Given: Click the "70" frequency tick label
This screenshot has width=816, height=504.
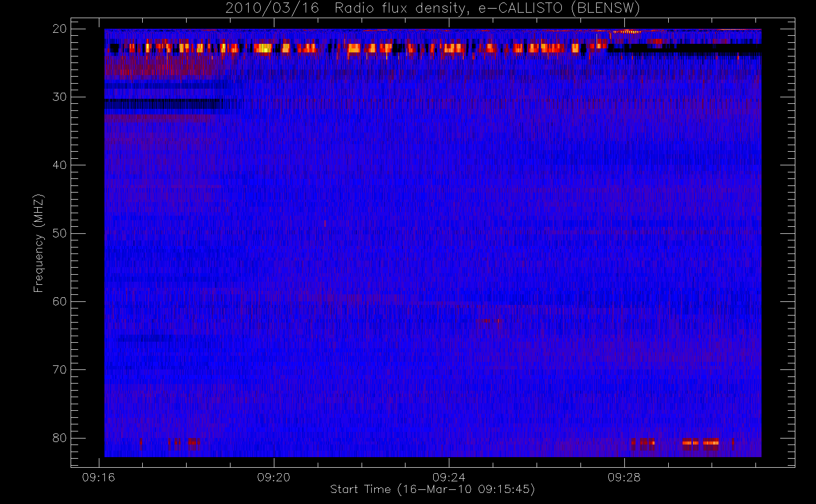Looking at the screenshot, I should point(60,370).
